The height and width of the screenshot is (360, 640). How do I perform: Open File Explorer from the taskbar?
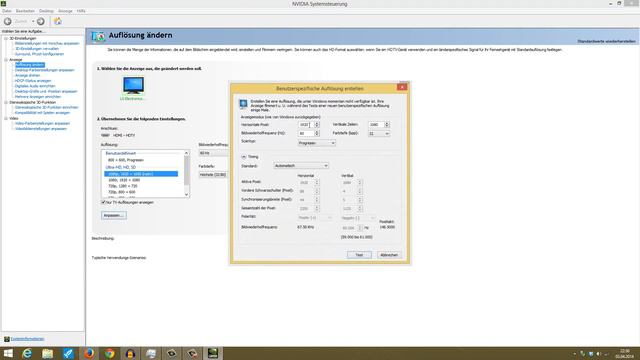48,353
